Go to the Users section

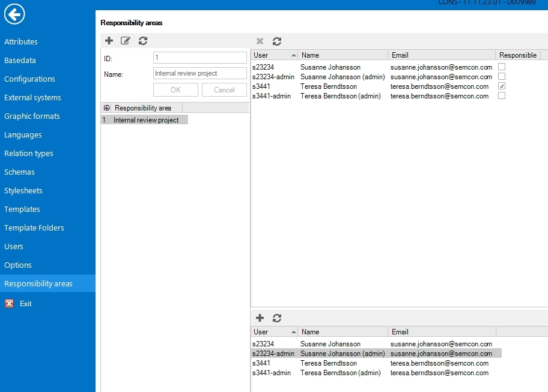click(14, 247)
